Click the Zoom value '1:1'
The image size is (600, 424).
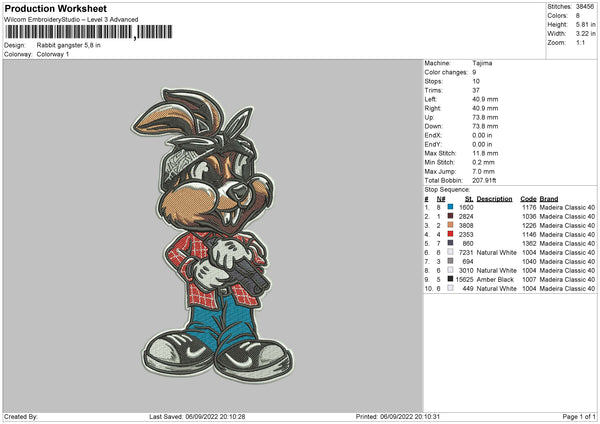[x=580, y=42]
